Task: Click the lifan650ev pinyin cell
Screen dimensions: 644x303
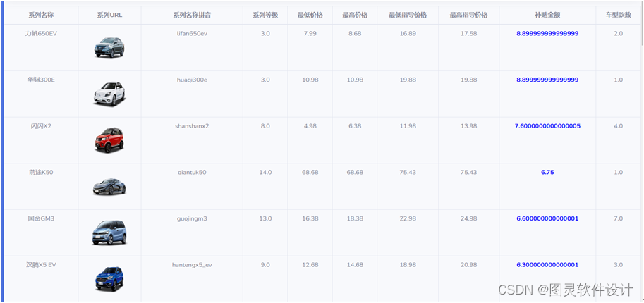Action: 192,34
